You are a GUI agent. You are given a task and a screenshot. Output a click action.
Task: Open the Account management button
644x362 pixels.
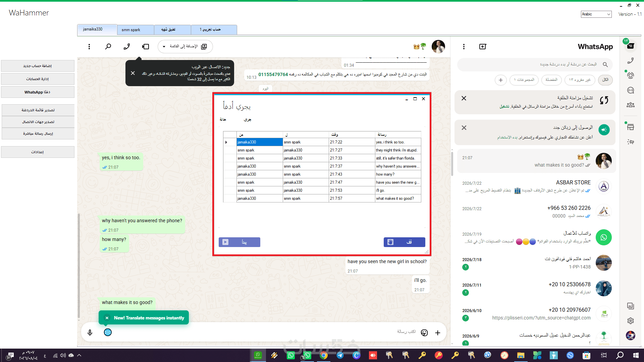pyautogui.click(x=38, y=79)
